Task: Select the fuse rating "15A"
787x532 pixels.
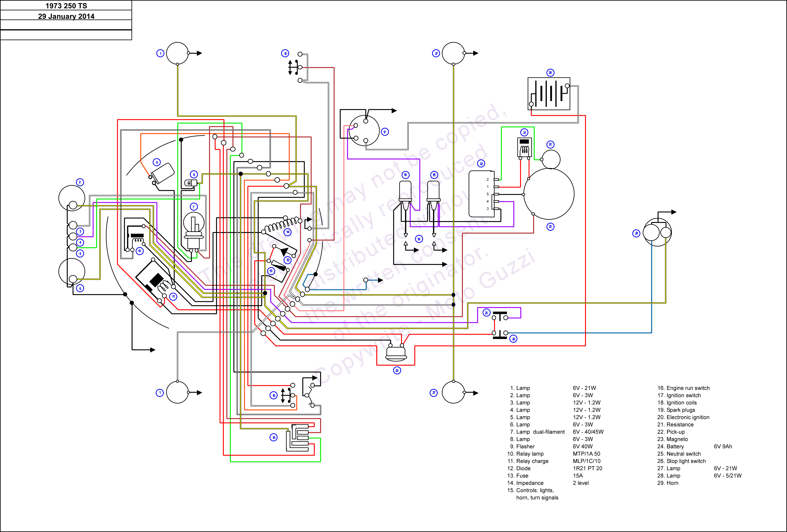Action: (578, 476)
